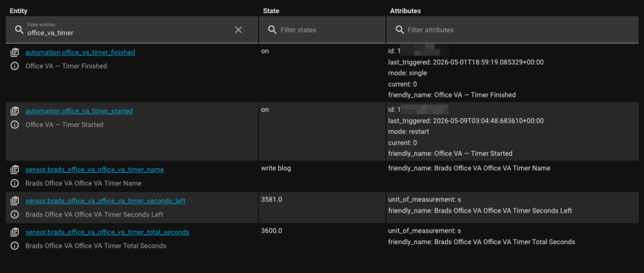Open sensor timer_total_seconds entity link

pos(107,232)
